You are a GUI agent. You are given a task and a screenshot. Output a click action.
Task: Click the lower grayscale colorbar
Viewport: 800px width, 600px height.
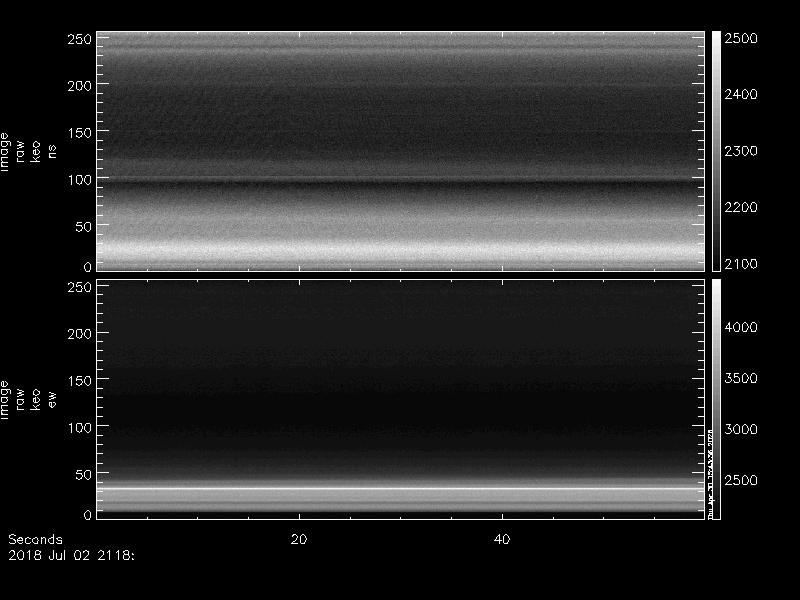pos(716,399)
